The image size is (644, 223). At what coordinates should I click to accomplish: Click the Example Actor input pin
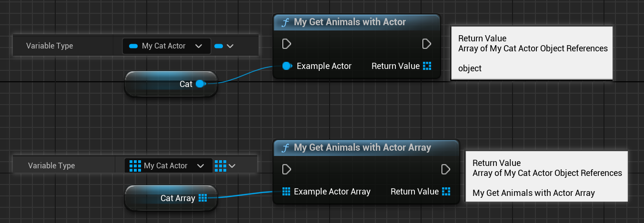point(287,66)
